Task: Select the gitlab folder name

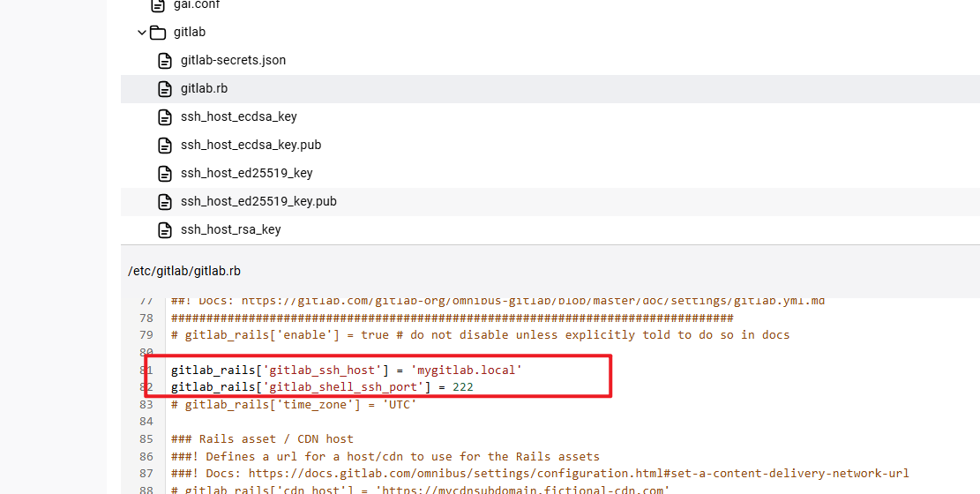Action: pos(190,32)
